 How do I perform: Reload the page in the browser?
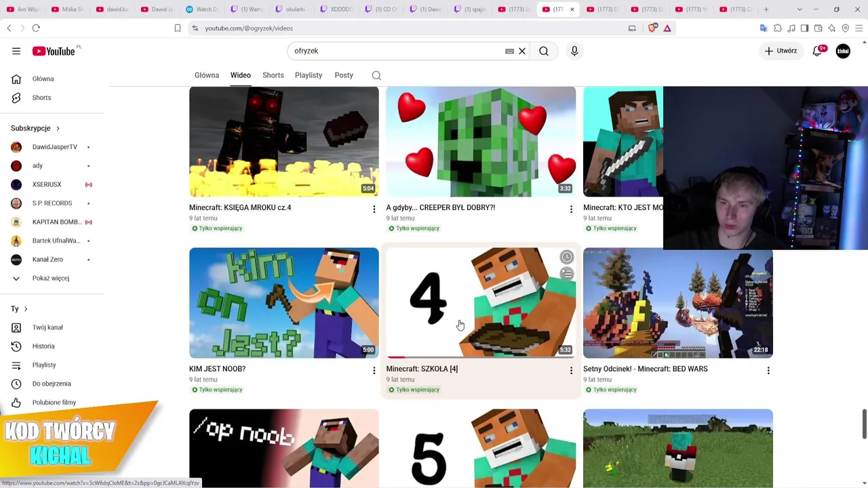tap(36, 28)
